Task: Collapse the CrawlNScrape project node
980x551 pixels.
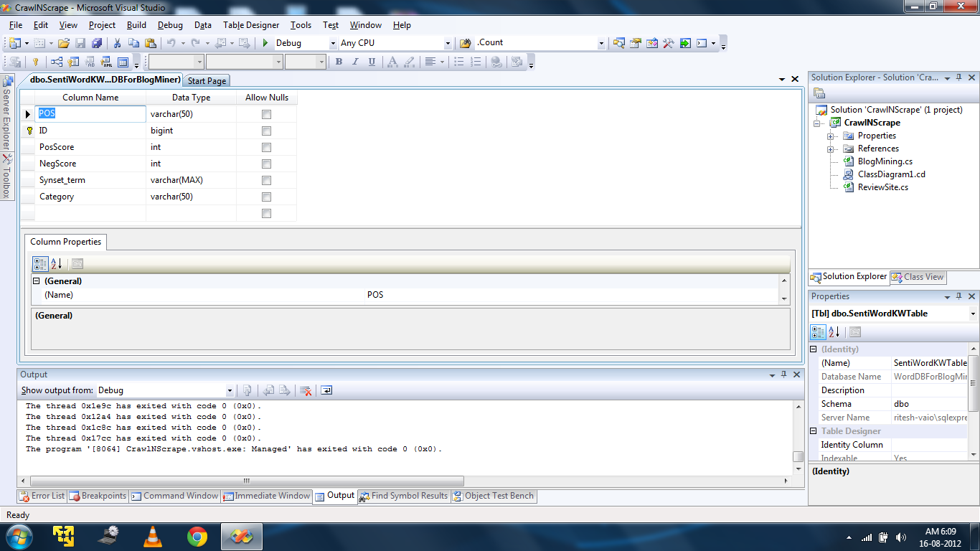Action: coord(818,123)
